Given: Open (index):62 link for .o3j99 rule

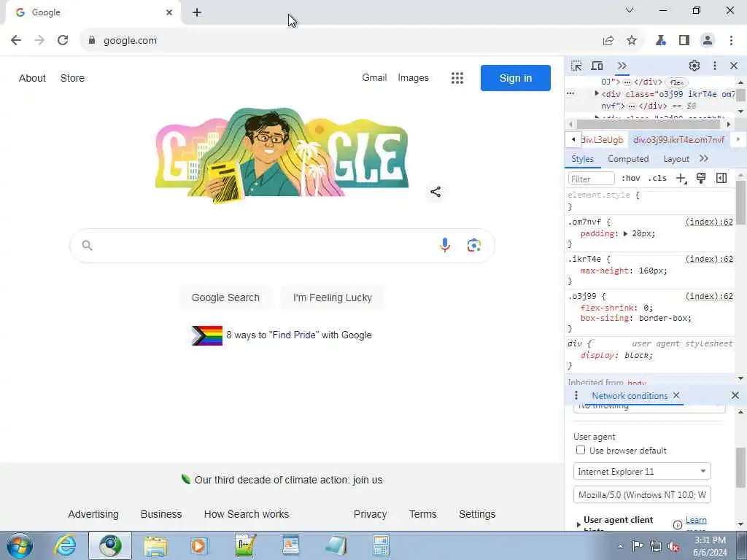Looking at the screenshot, I should point(709,296).
